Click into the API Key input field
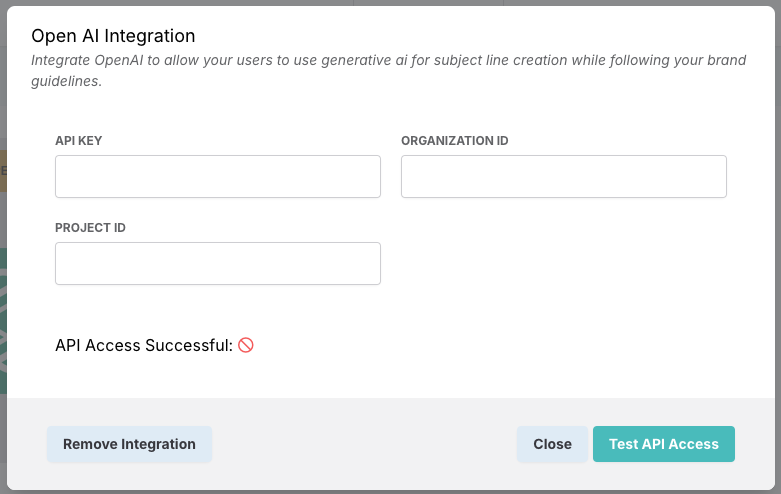This screenshot has height=494, width=781. click(x=218, y=176)
